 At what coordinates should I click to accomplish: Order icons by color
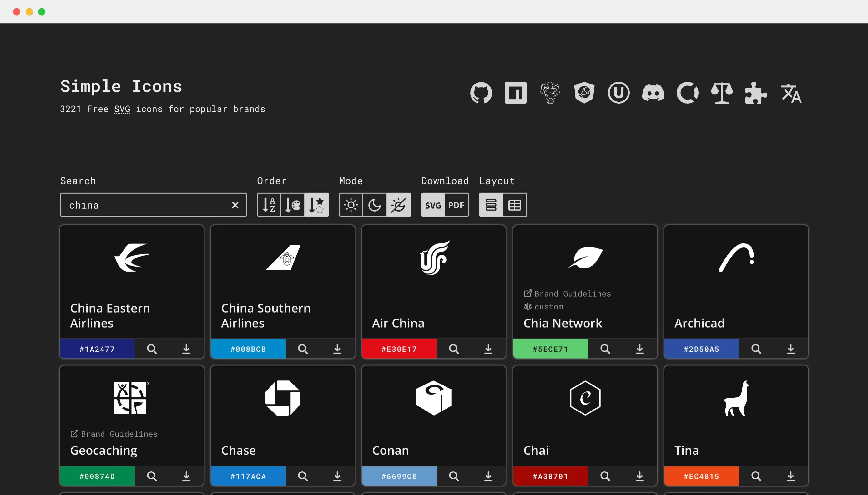pyautogui.click(x=292, y=205)
